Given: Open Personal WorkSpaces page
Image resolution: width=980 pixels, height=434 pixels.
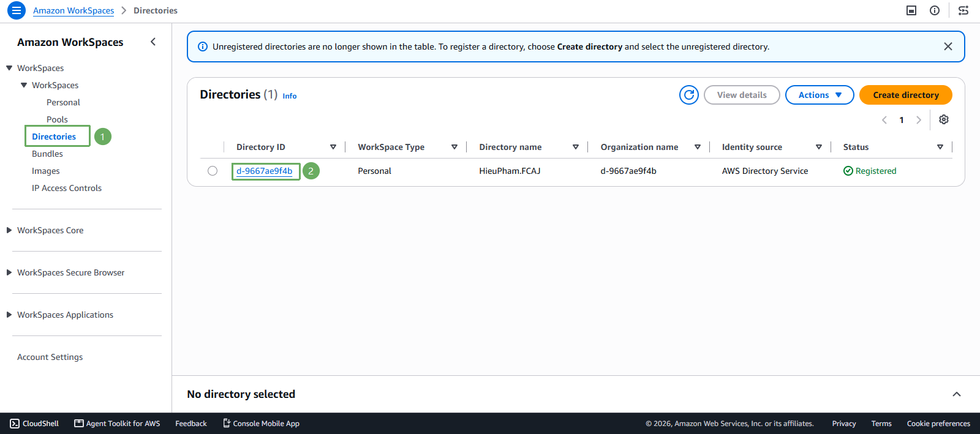Looking at the screenshot, I should pyautogui.click(x=63, y=102).
